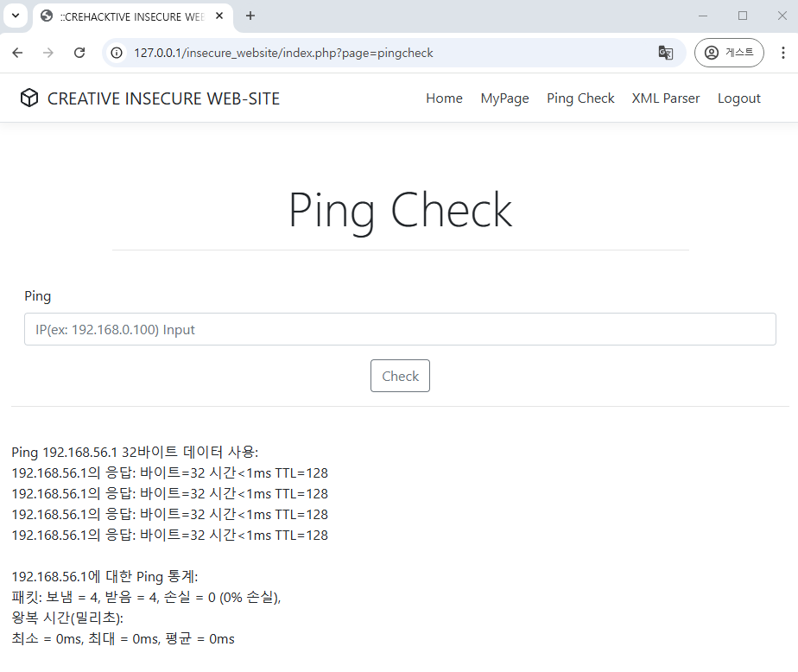Image resolution: width=798 pixels, height=672 pixels.
Task: Open the guest profile button
Action: (729, 53)
